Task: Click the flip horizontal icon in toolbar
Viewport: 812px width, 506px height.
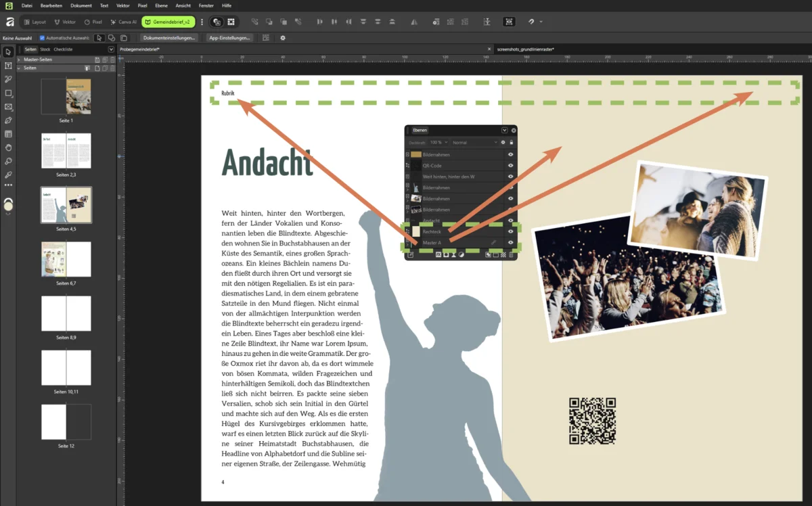Action: (x=414, y=22)
